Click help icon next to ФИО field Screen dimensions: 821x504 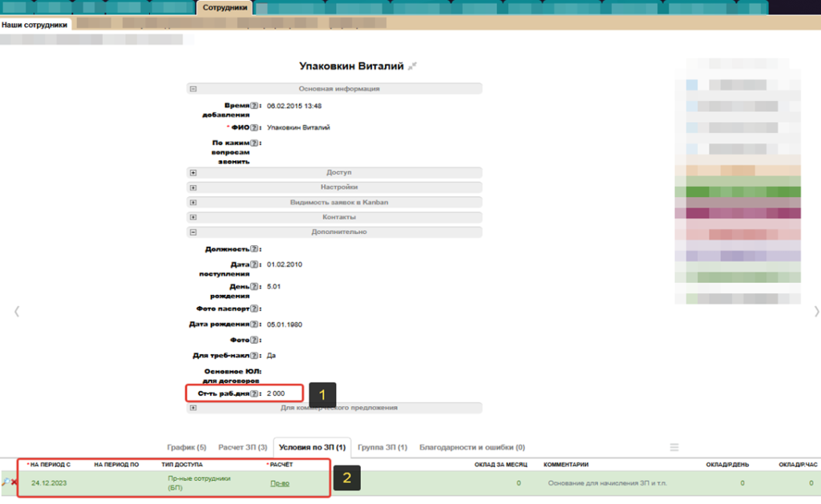tap(254, 127)
